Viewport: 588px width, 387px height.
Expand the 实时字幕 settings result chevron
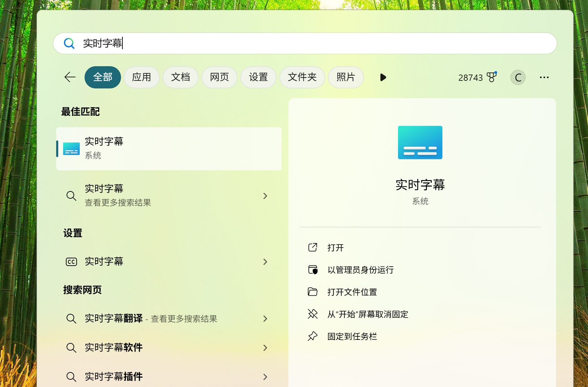(265, 262)
